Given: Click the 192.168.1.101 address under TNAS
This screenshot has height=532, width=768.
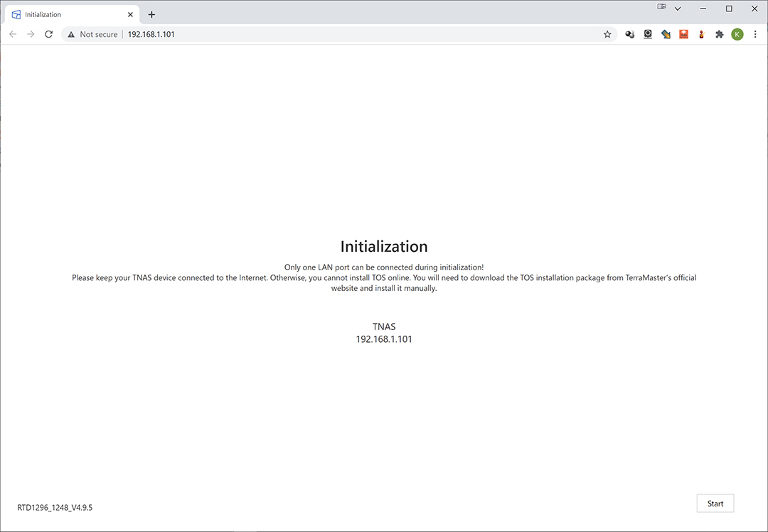Looking at the screenshot, I should (x=384, y=339).
